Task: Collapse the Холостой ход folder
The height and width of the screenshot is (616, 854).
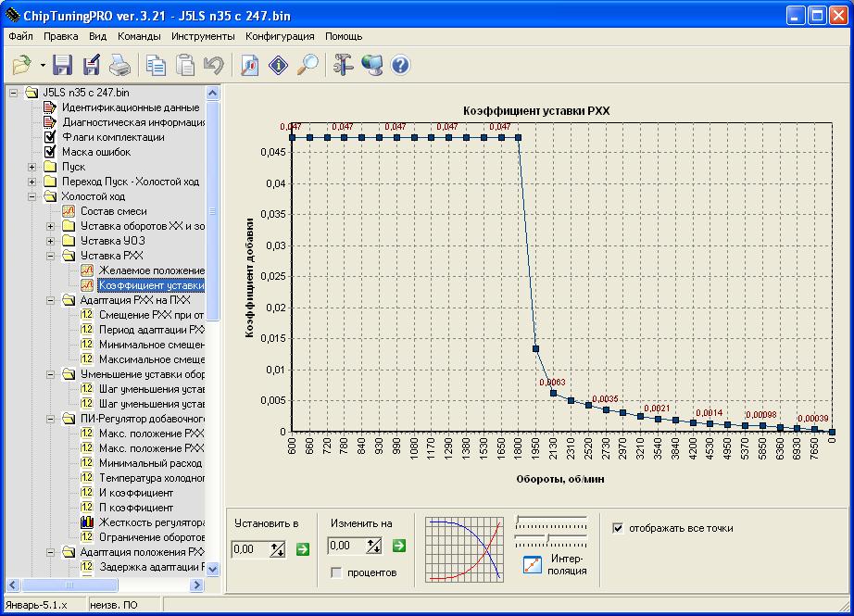Action: pyautogui.click(x=32, y=196)
